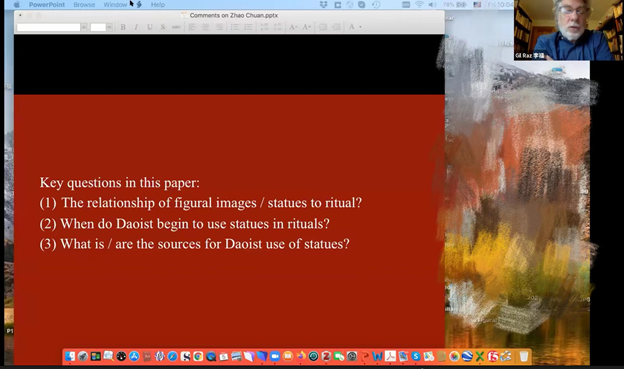624x369 pixels.
Task: Click the window title Comments on Zhao Chuan.pptx
Action: pos(234,16)
